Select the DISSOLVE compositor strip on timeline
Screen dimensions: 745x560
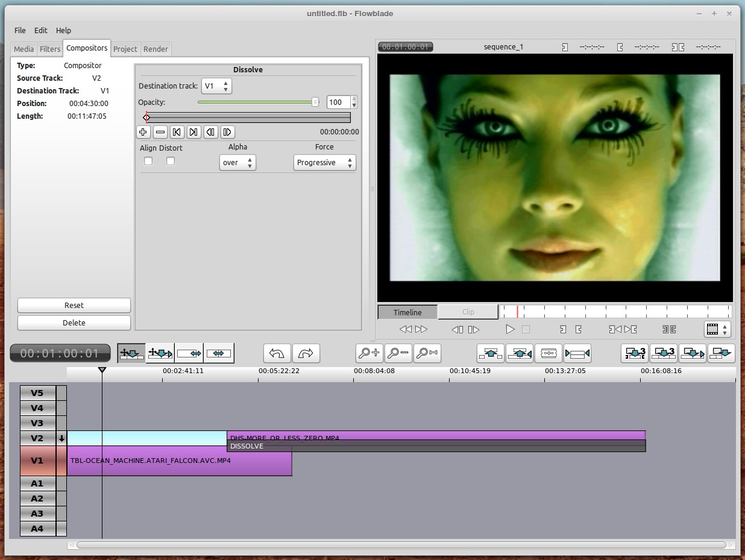pyautogui.click(x=436, y=447)
